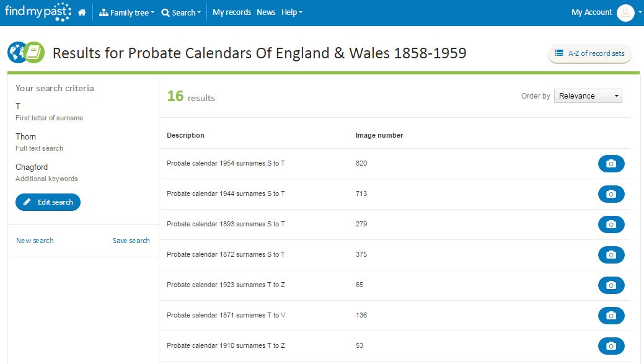Viewport: 644px width, 364px height.
Task: Click the New search link
Action: (x=35, y=241)
